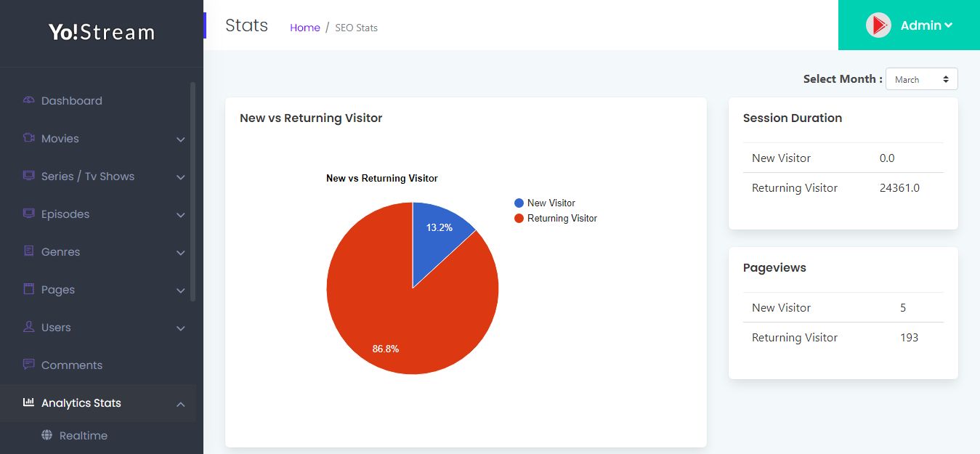Viewport: 980px width, 454px height.
Task: Click the Movies camera icon
Action: (x=29, y=138)
